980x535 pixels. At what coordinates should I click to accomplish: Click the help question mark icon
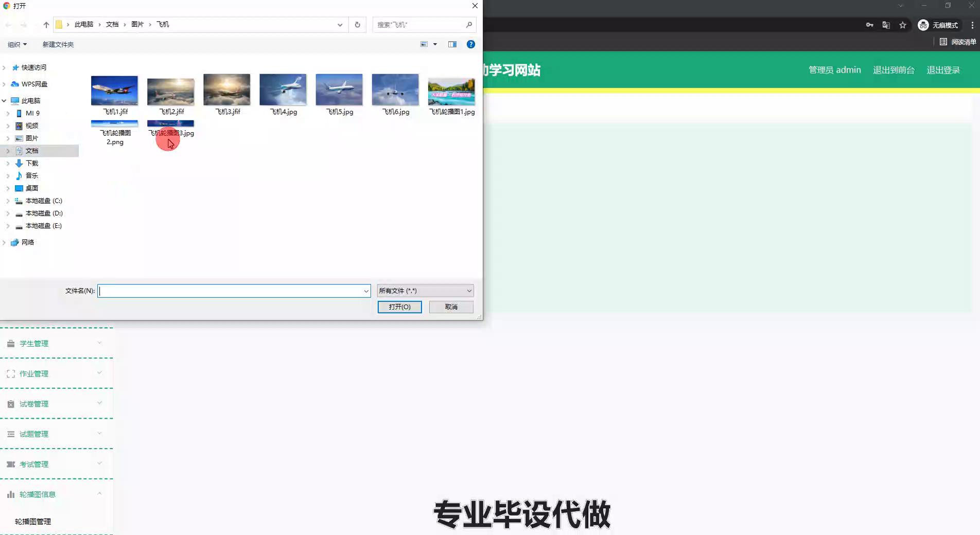[x=470, y=44]
